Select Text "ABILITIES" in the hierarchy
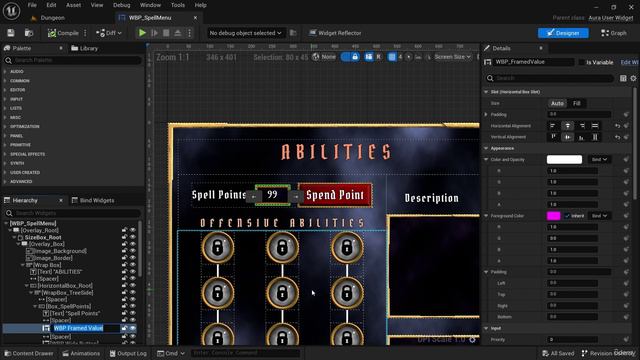Image resolution: width=640 pixels, height=360 pixels. pos(60,272)
